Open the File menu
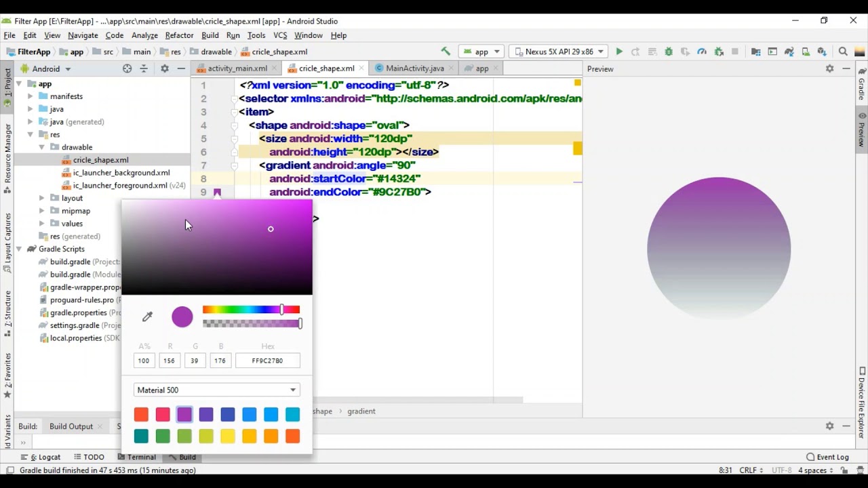Image resolution: width=868 pixels, height=488 pixels. coord(9,35)
